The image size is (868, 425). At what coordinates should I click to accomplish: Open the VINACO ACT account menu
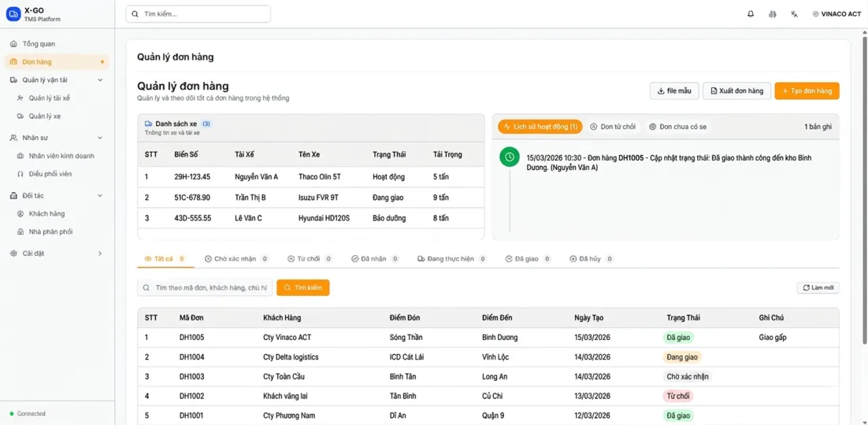point(836,14)
